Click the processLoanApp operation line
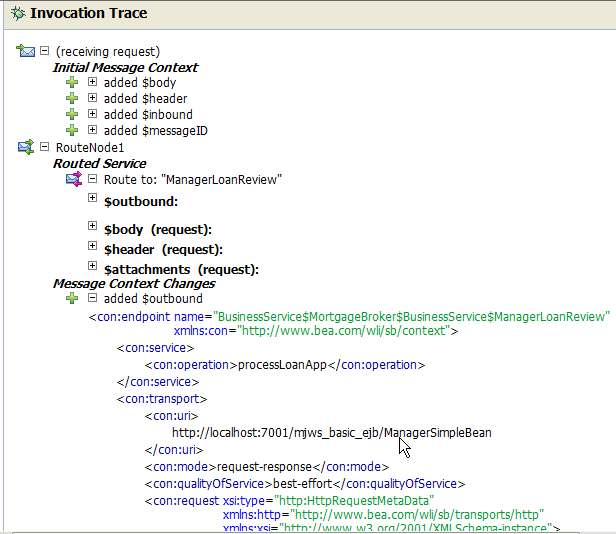 point(285,365)
